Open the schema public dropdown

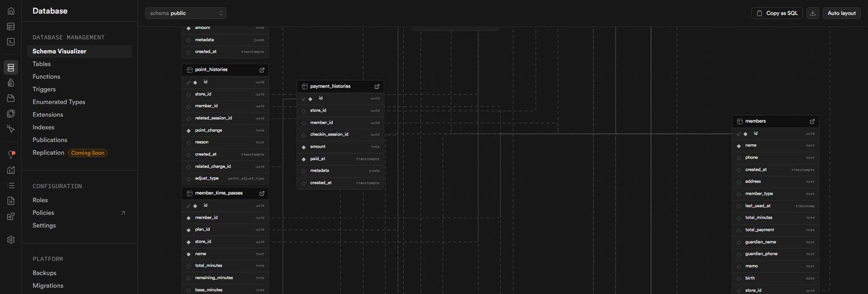tap(186, 13)
